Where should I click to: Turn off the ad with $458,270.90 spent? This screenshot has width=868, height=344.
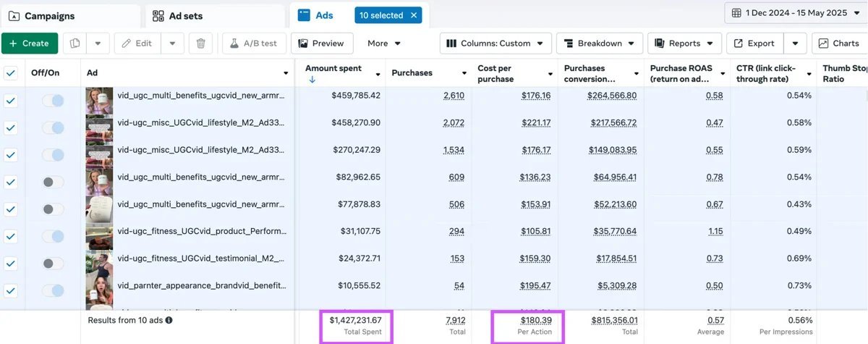53,127
